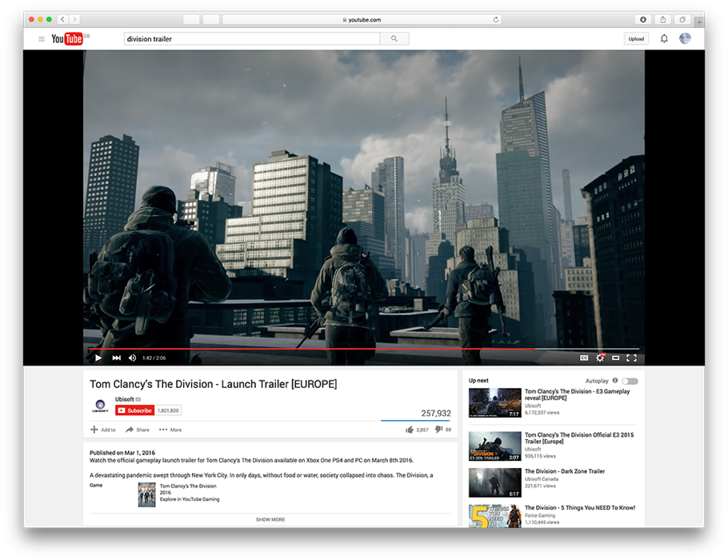Open the Ubisoft channel name link

(x=125, y=399)
